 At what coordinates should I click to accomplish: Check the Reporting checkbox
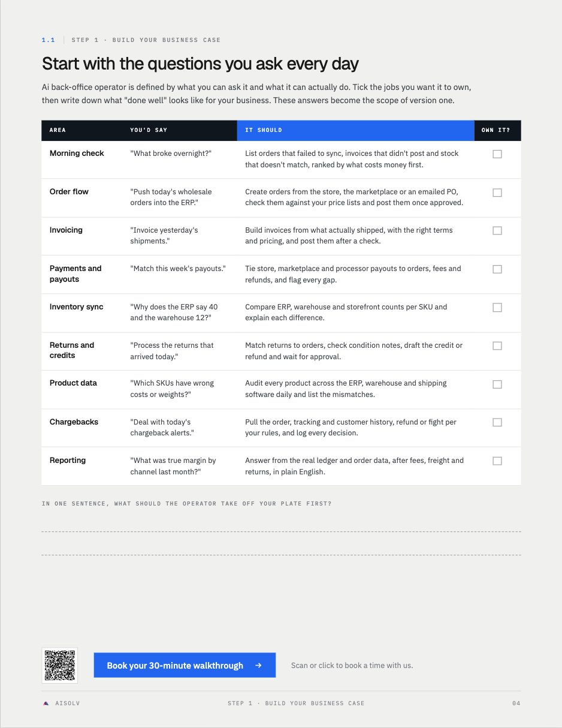coord(497,461)
